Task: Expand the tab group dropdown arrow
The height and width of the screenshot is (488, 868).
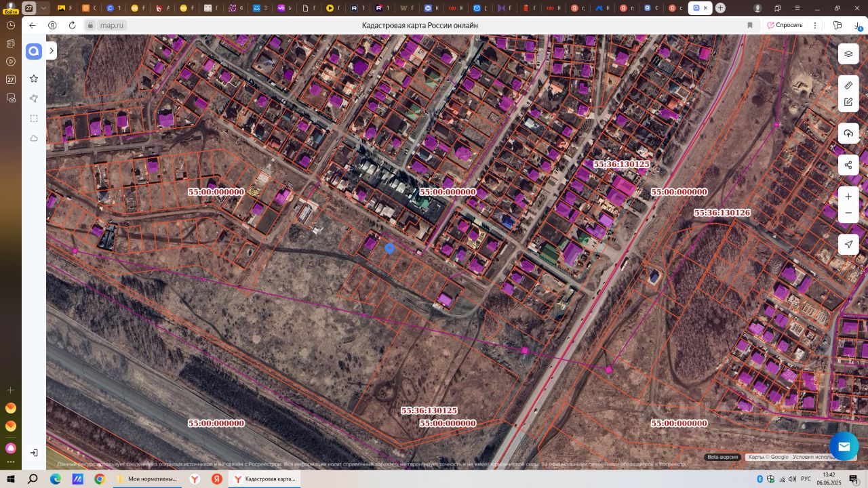Action: [x=44, y=8]
